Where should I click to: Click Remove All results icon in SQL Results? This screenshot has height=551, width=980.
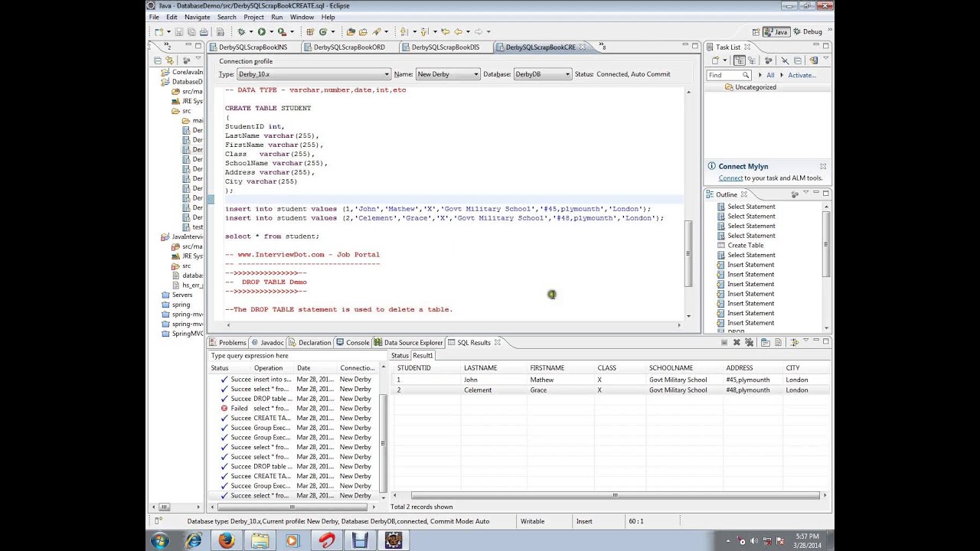[750, 342]
